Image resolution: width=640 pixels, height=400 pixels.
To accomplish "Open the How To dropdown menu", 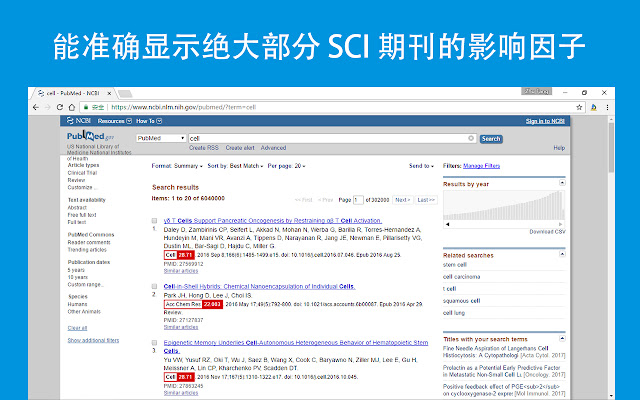I will [x=149, y=121].
